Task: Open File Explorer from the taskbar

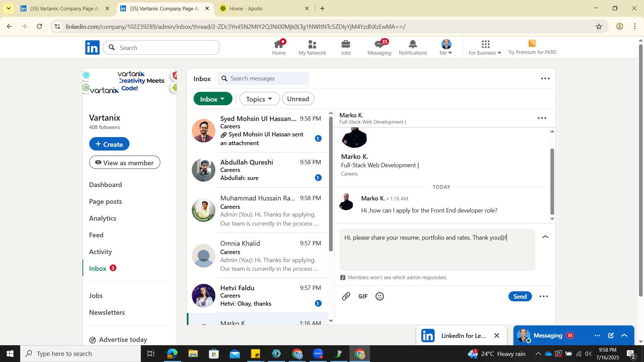Action: click(193, 354)
